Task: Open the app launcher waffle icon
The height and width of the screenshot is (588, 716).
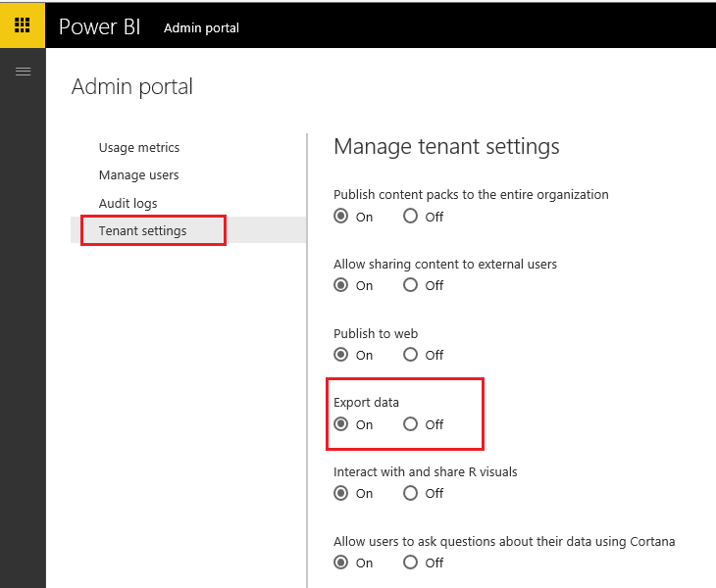Action: (23, 25)
